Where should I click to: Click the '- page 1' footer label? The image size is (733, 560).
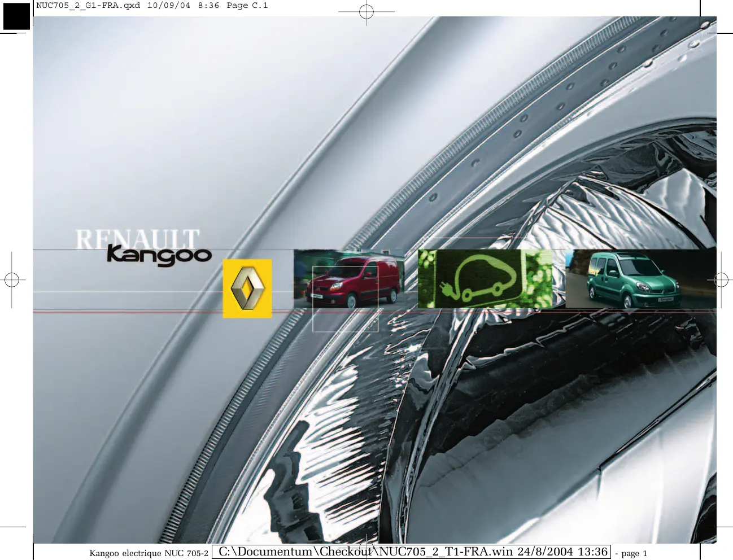631,553
